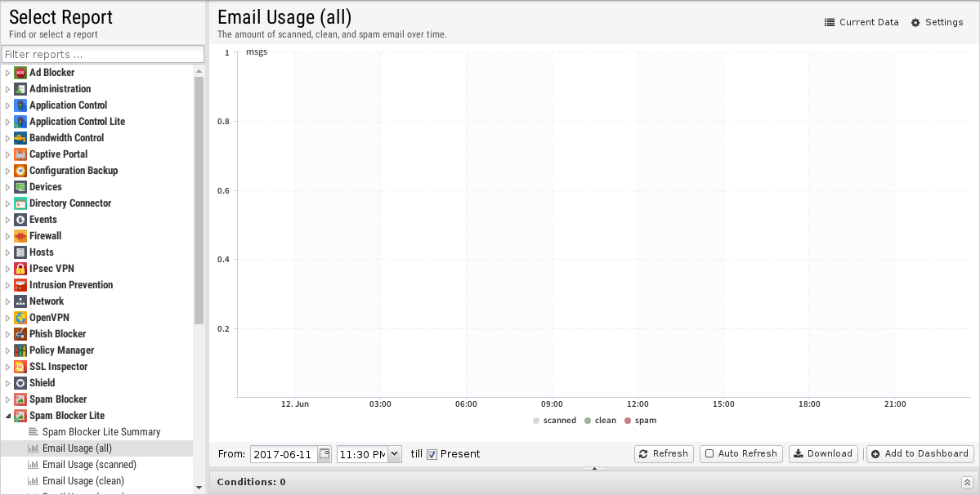Screen dimensions: 980x495
Task: Toggle the scanned series in legend
Action: point(554,421)
